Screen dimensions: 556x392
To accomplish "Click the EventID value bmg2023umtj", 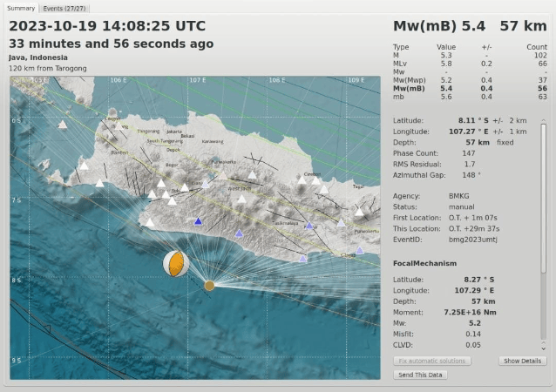I will (472, 240).
